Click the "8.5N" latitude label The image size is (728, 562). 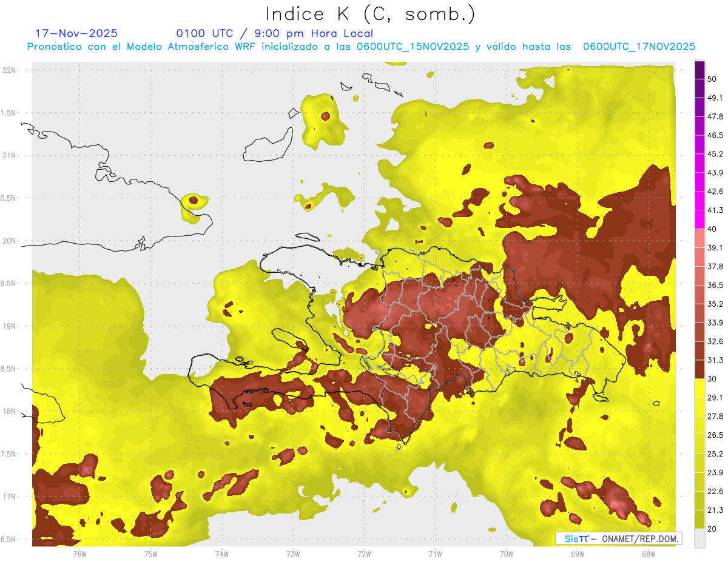[9, 369]
